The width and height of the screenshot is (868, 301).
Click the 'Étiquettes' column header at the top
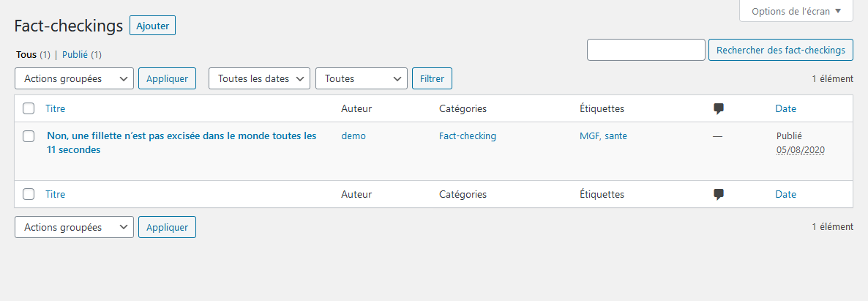tap(602, 108)
